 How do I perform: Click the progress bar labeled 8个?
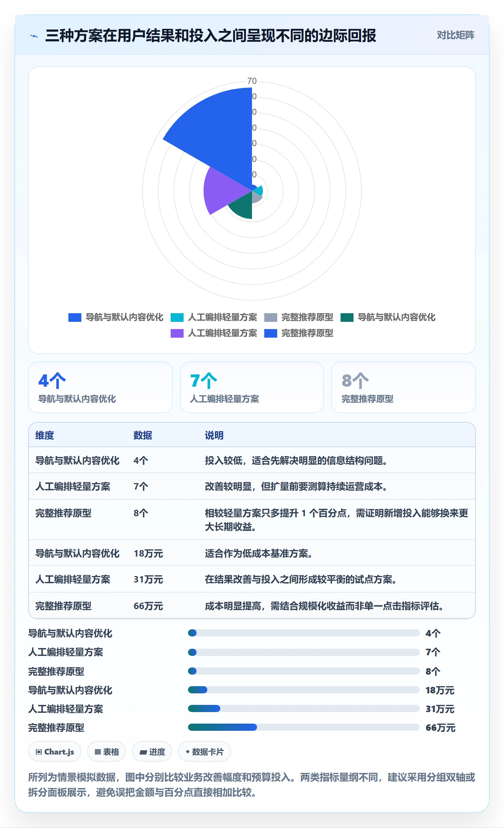tap(303, 671)
